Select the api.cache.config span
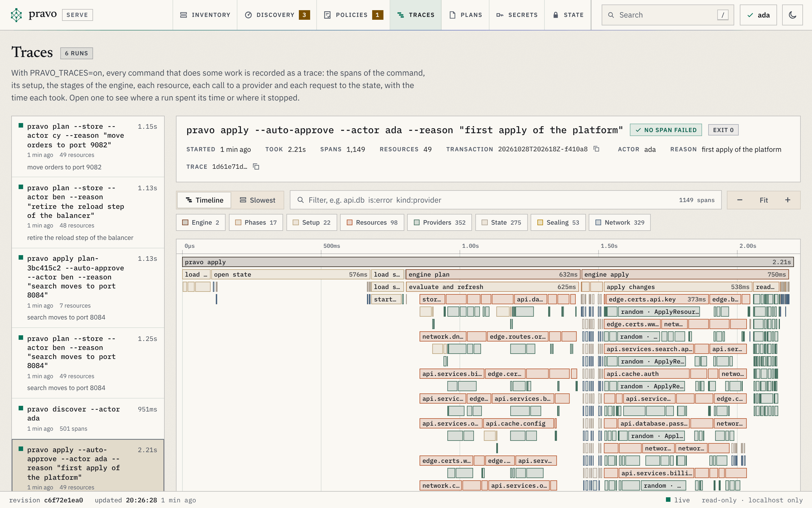Viewport: 812px width, 508px height. [x=518, y=424]
